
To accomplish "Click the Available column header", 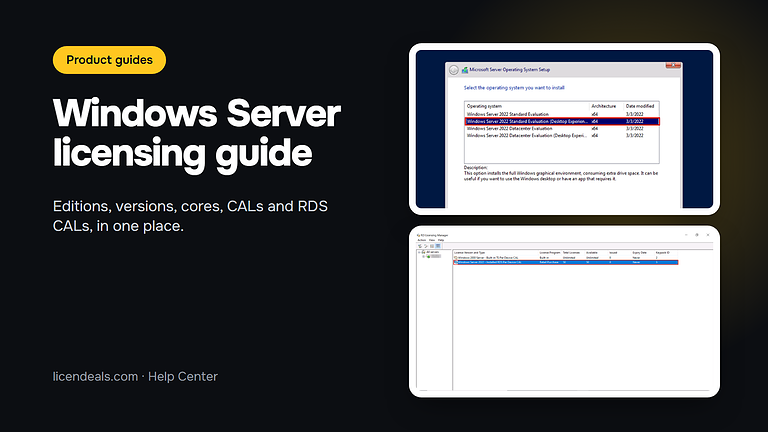I will 592,253.
